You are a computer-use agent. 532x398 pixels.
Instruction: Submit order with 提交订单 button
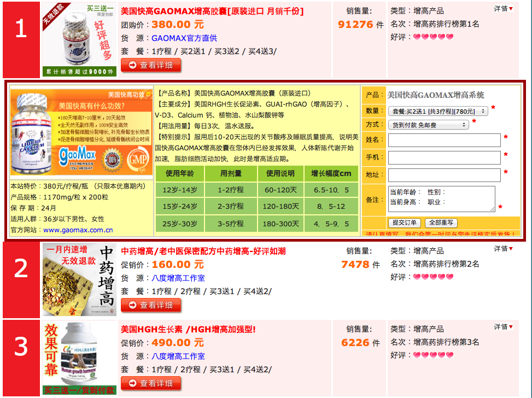[x=405, y=223]
